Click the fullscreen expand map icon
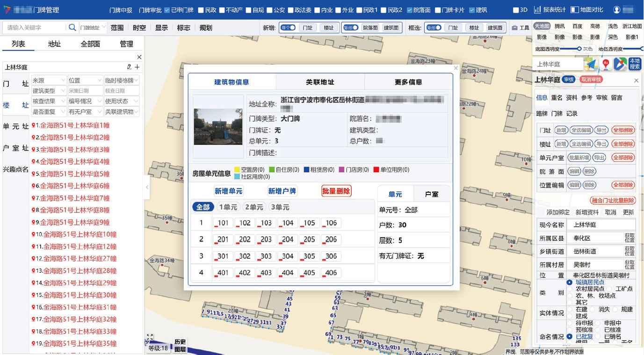This screenshot has height=355, width=644. coord(150,337)
